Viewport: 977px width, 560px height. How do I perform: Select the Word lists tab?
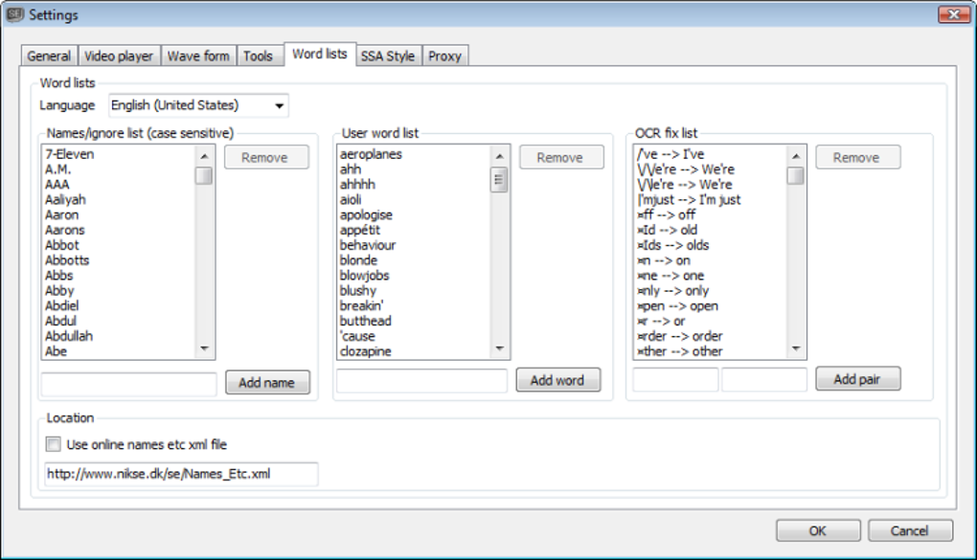[320, 55]
